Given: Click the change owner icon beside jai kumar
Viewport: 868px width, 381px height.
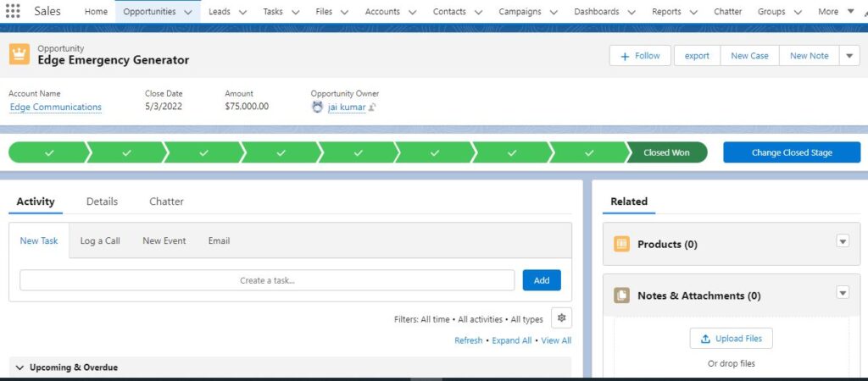Looking at the screenshot, I should [x=373, y=108].
